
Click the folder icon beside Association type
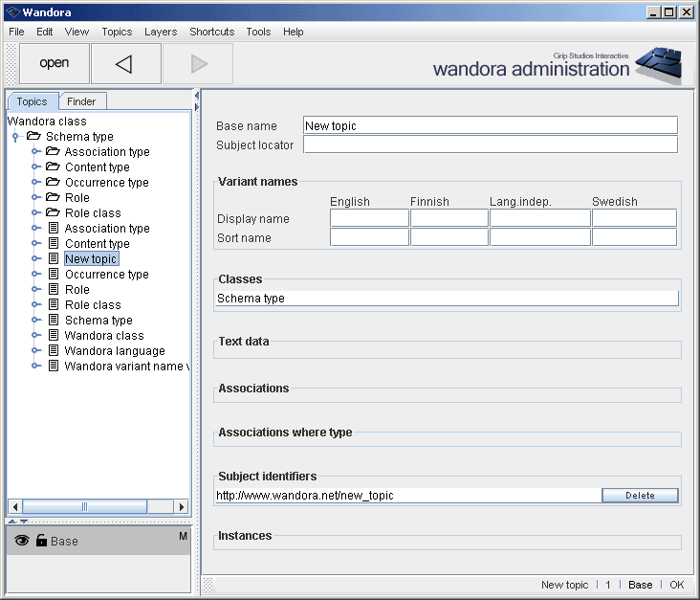coord(53,151)
